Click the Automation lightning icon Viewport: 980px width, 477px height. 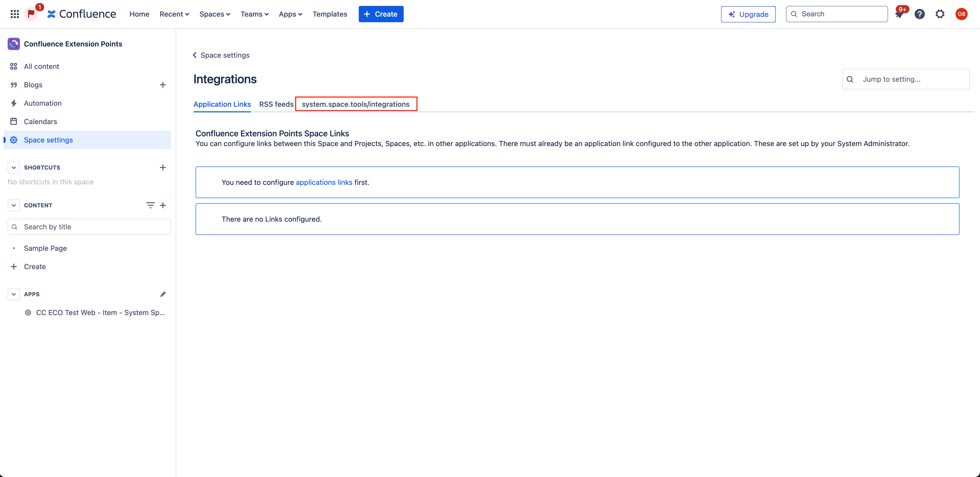[x=14, y=103]
